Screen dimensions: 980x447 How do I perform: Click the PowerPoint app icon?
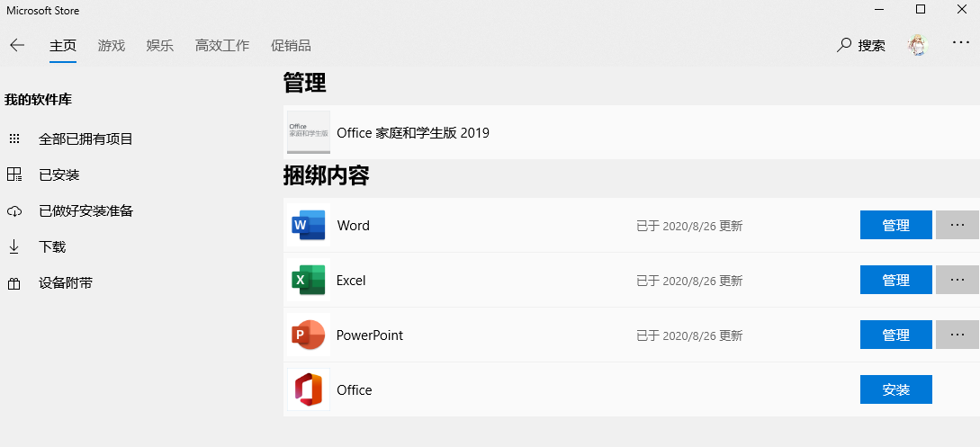(x=308, y=335)
